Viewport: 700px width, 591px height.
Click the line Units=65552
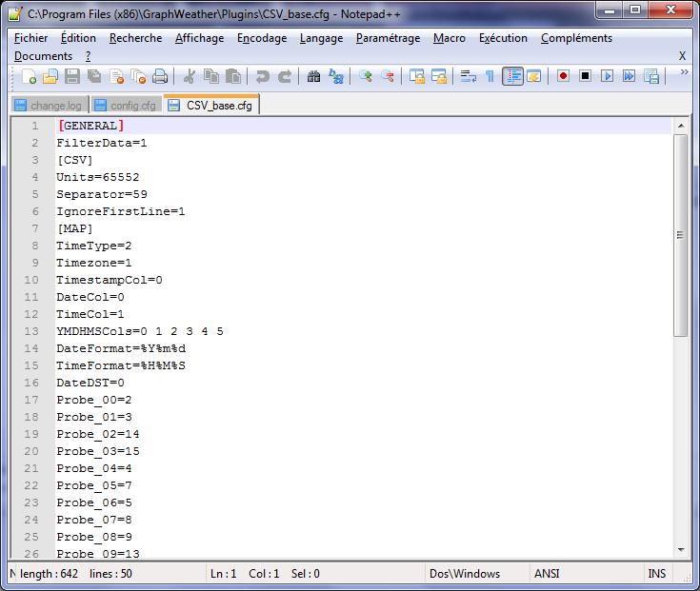98,178
